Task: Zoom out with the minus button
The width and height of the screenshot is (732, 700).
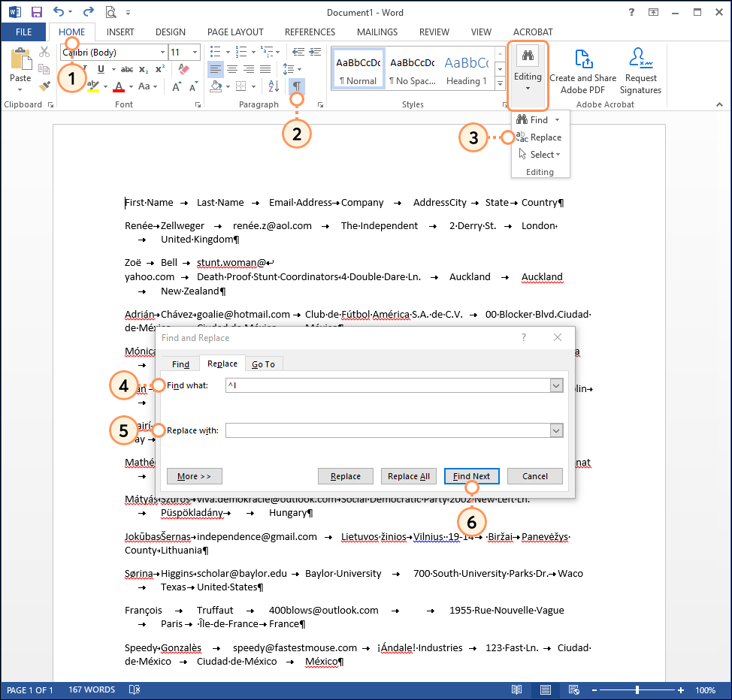Action: (x=594, y=689)
